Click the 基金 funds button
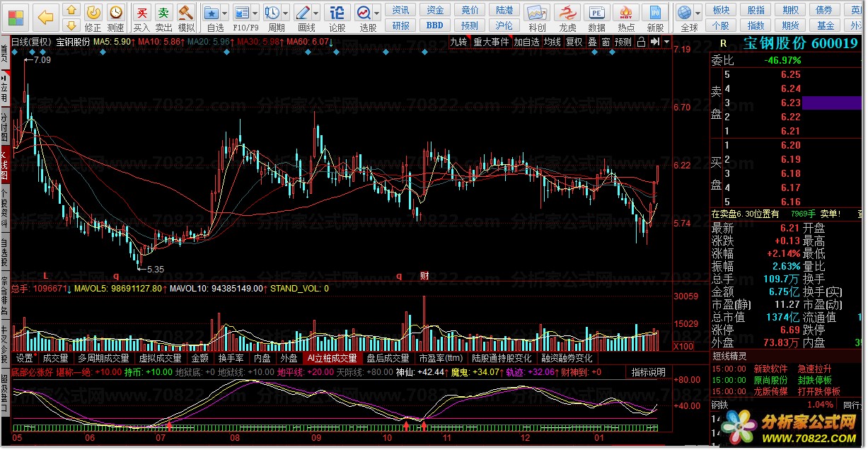This screenshot has height=450, width=868. 825,25
